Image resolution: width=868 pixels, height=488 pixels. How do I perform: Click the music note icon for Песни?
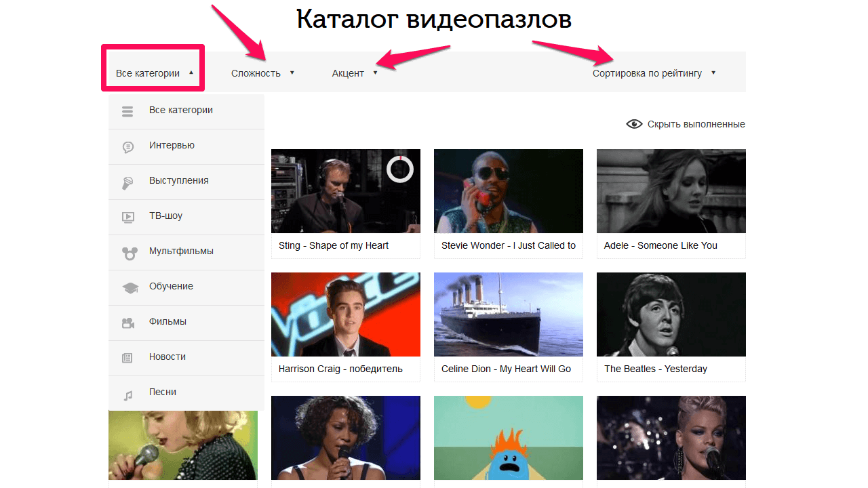[x=127, y=395]
